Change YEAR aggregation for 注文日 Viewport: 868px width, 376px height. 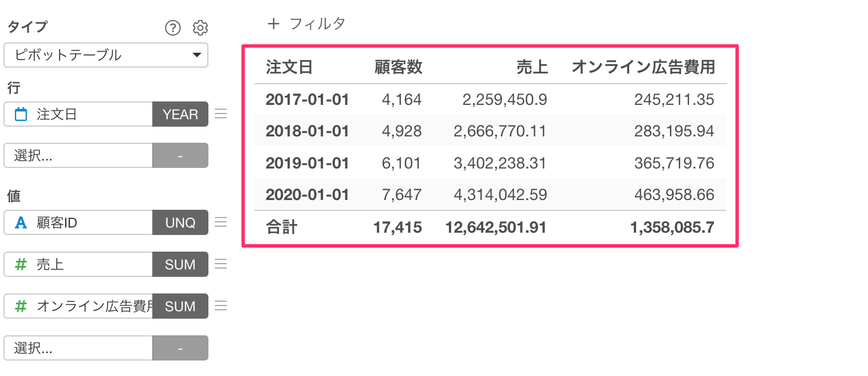(180, 114)
